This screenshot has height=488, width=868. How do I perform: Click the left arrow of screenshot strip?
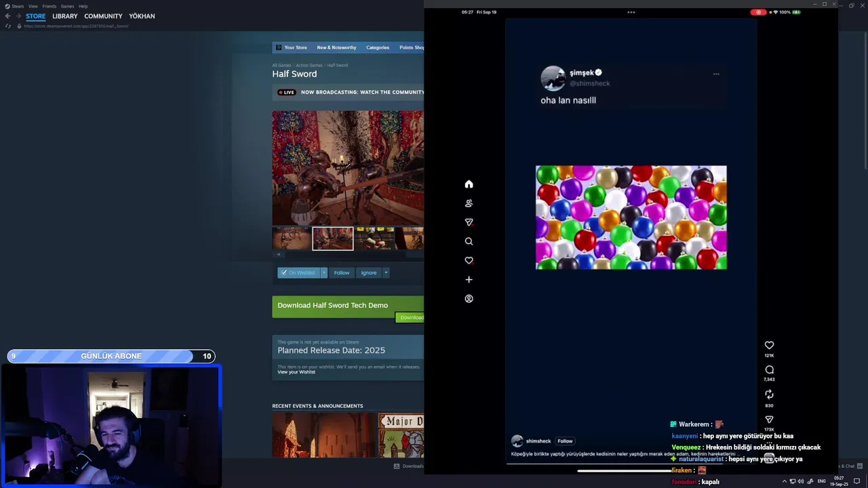coord(277,254)
